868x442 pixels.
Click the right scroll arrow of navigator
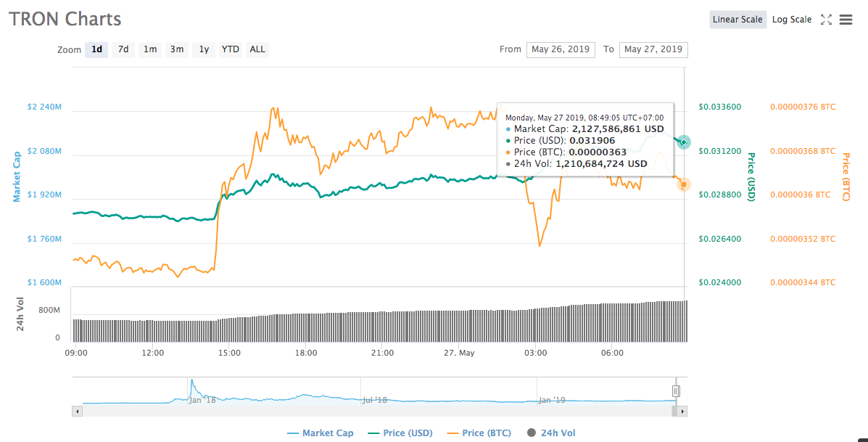(682, 411)
